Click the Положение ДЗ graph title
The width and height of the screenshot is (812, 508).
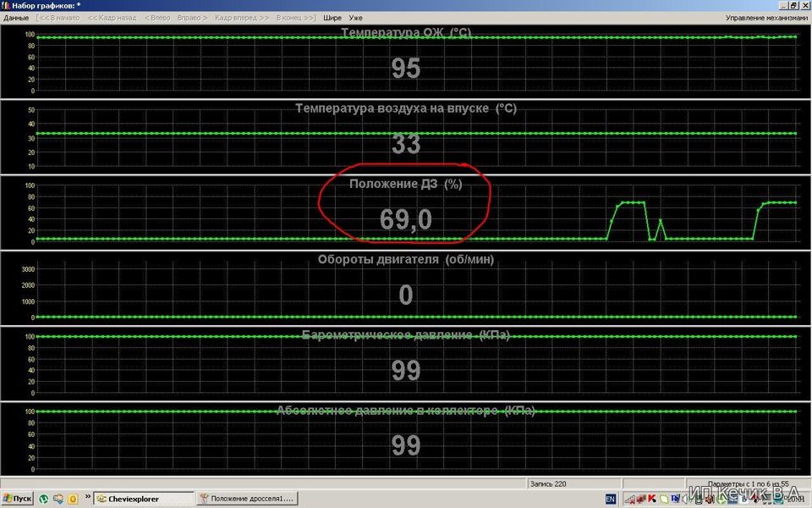click(x=405, y=184)
